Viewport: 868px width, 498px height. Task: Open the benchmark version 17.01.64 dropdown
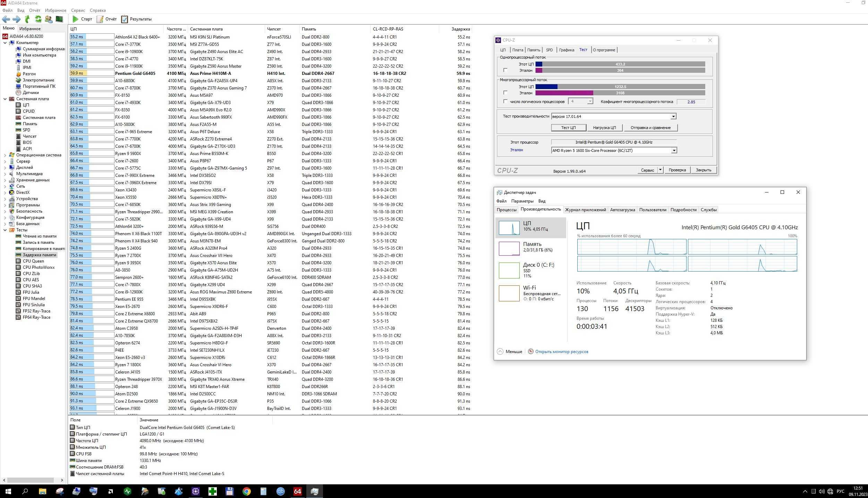[x=673, y=117]
